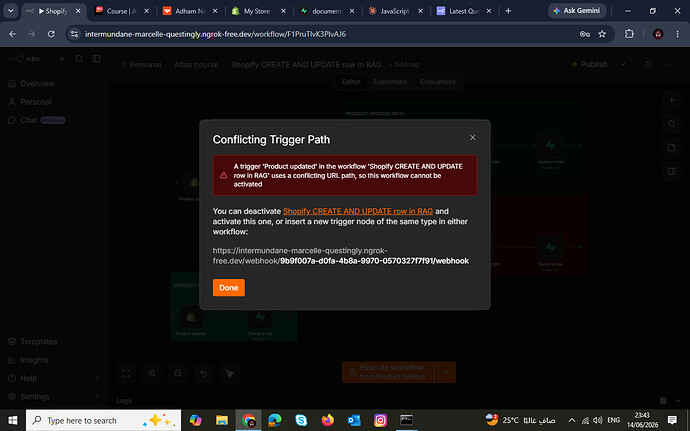Open the volume icon in system tray
690x431 pixels.
pos(598,420)
